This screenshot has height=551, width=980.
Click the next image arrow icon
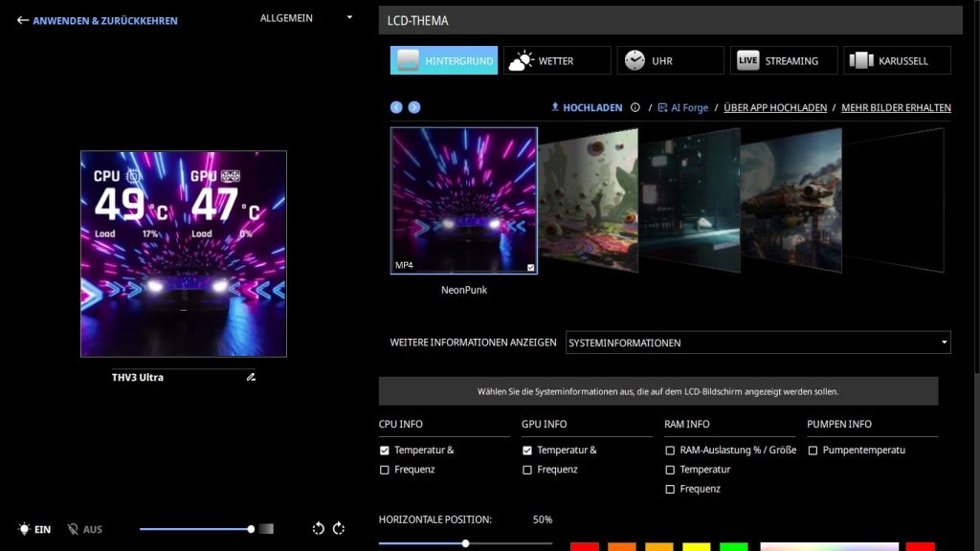tap(414, 107)
